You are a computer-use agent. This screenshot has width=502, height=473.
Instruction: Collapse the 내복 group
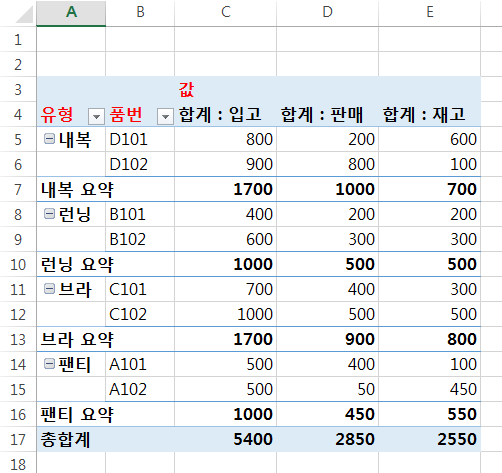point(49,138)
